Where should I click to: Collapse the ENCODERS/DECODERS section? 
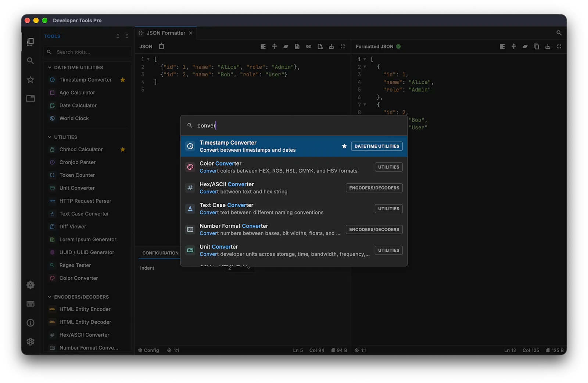[x=50, y=297]
